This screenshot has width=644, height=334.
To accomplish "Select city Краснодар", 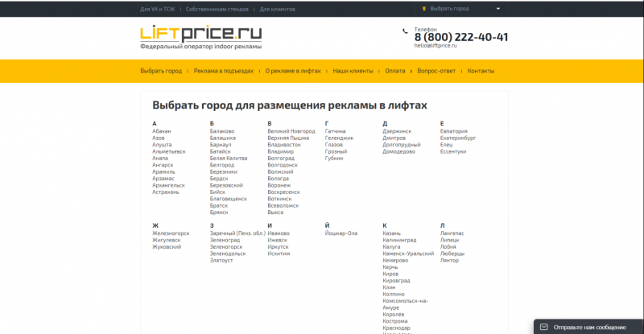I will [396, 328].
